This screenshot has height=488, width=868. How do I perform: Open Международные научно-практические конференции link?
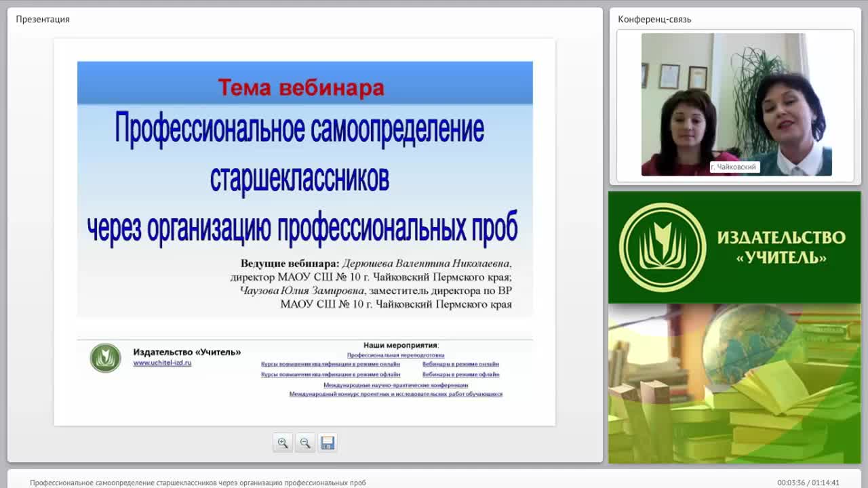396,385
